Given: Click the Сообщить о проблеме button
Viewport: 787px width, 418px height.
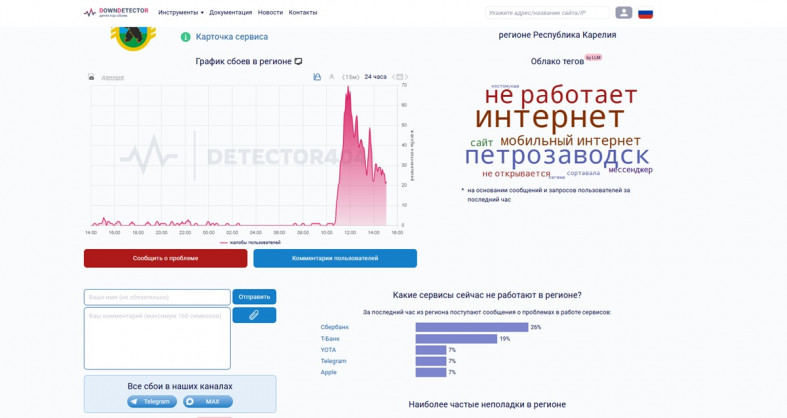Looking at the screenshot, I should (166, 258).
